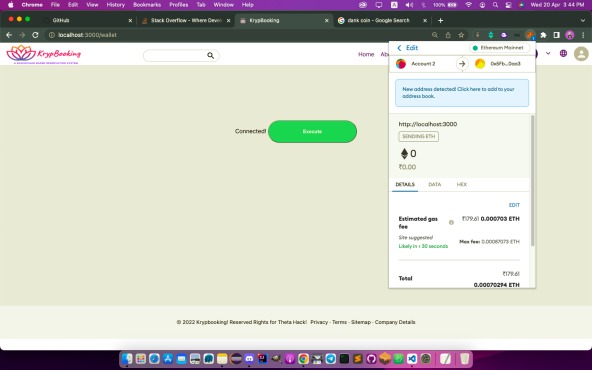Switch to the GitHub tab

(x=87, y=20)
